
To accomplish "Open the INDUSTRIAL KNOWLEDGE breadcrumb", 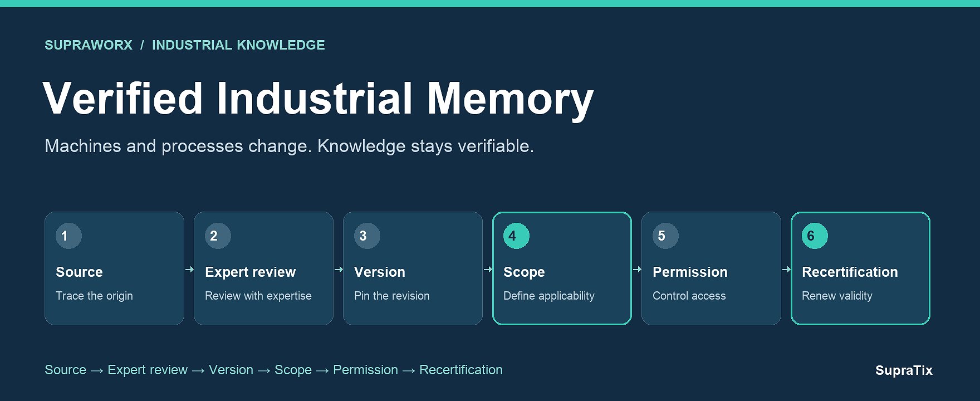I will 238,45.
